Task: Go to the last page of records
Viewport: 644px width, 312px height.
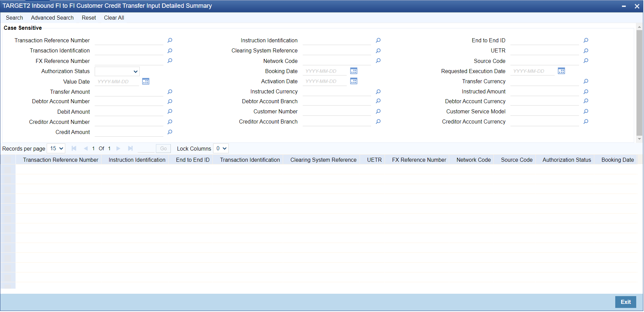Action: tap(130, 149)
